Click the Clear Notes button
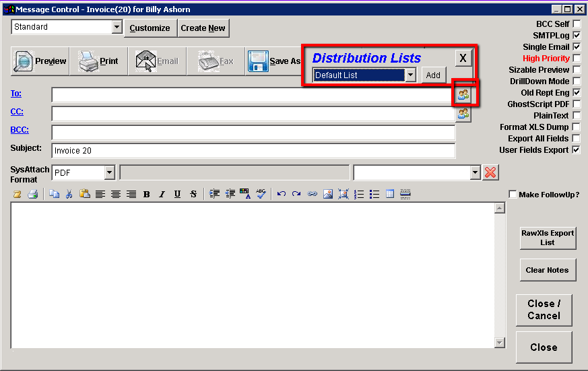588x371 pixels. tap(548, 270)
